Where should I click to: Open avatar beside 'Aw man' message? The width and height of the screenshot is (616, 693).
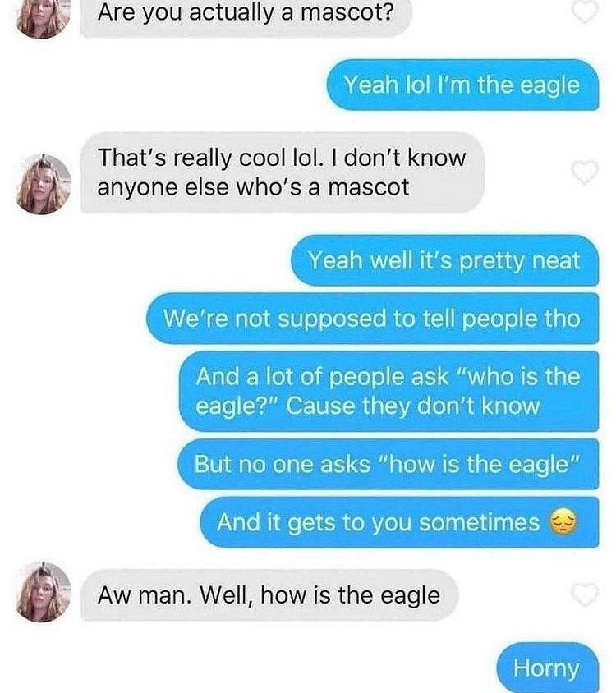point(44,592)
